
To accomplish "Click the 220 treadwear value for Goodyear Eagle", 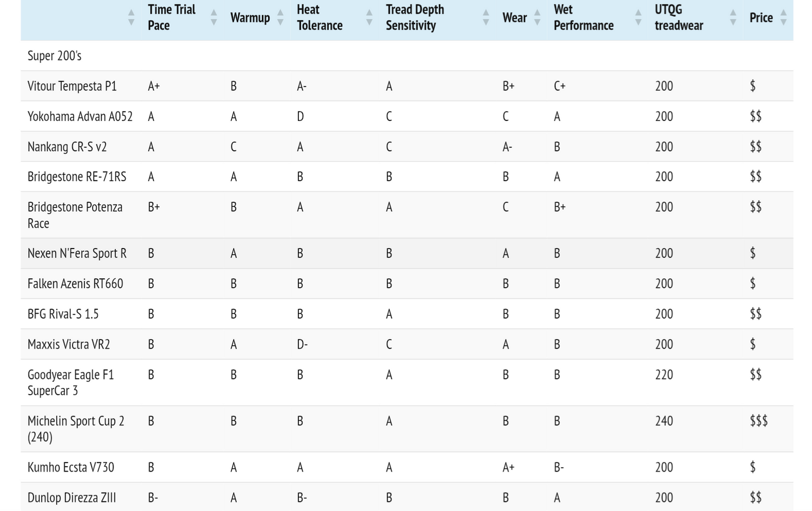I will pyautogui.click(x=664, y=374).
